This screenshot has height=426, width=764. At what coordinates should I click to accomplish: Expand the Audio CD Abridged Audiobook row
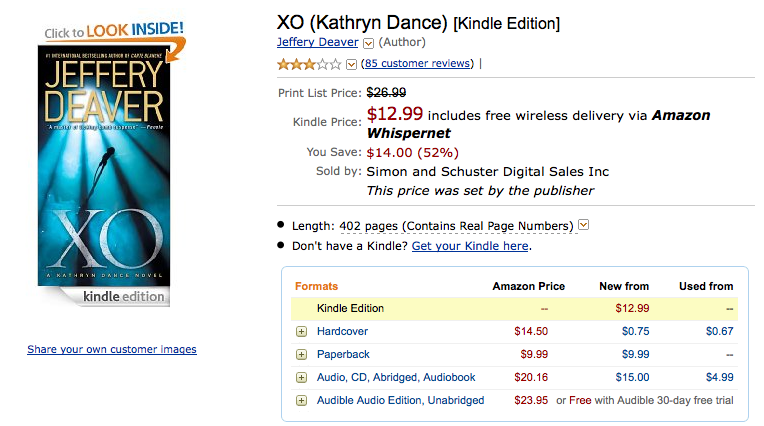[302, 377]
